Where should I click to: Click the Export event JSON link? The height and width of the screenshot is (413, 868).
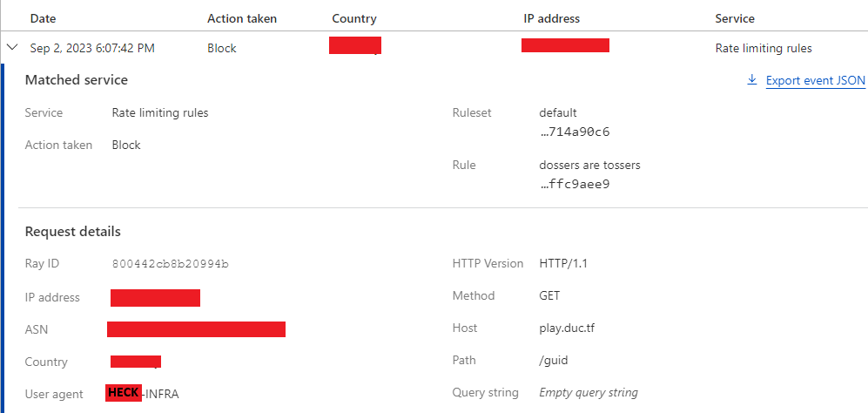[x=815, y=81]
